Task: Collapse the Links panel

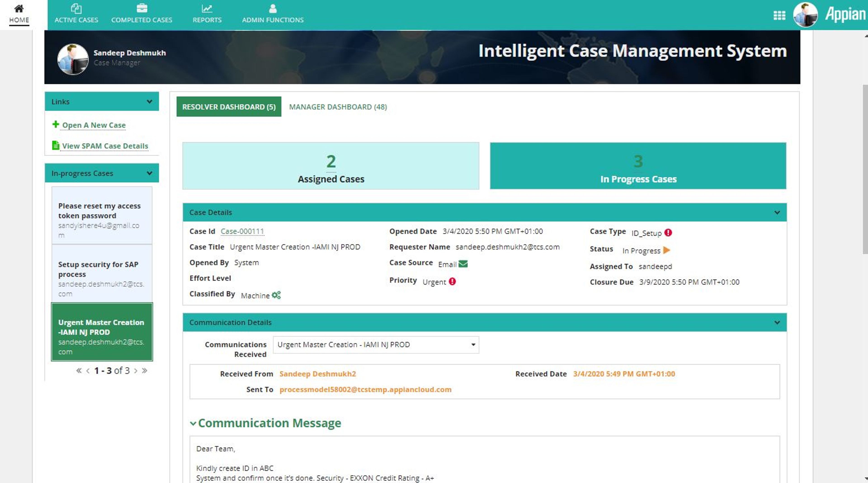Action: (x=149, y=101)
